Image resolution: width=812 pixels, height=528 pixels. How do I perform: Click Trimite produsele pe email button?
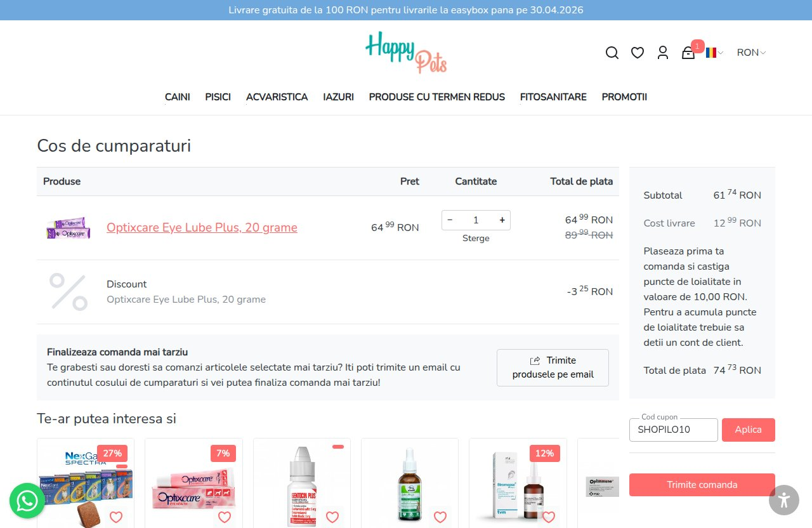pyautogui.click(x=553, y=367)
